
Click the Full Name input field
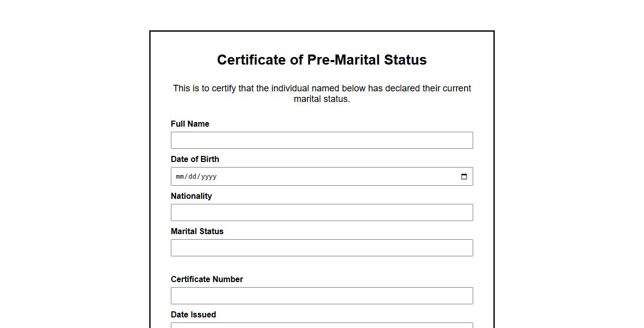pyautogui.click(x=321, y=140)
